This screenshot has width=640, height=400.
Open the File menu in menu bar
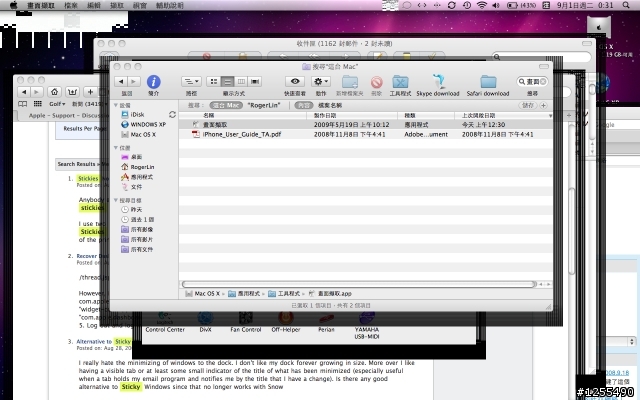click(71, 5)
